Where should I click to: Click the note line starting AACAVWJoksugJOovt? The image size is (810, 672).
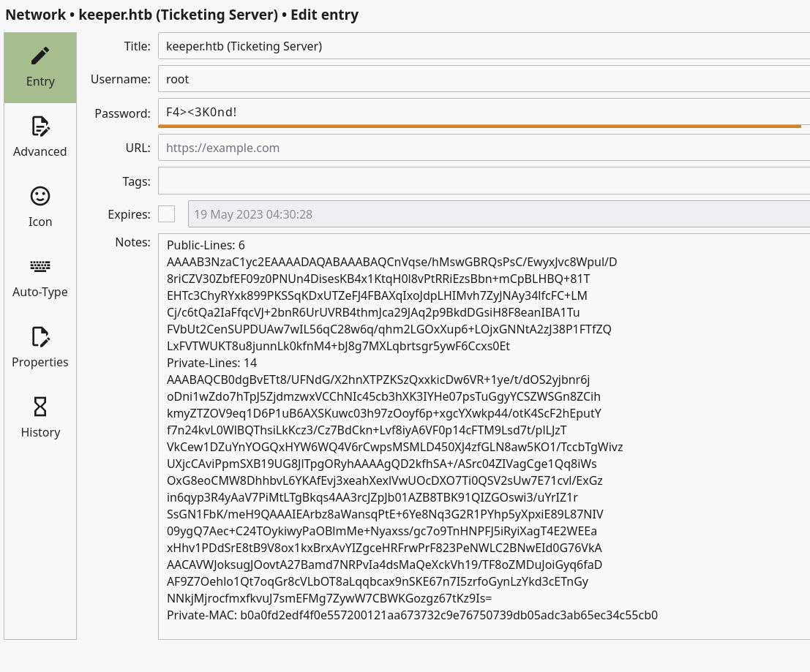384,565
